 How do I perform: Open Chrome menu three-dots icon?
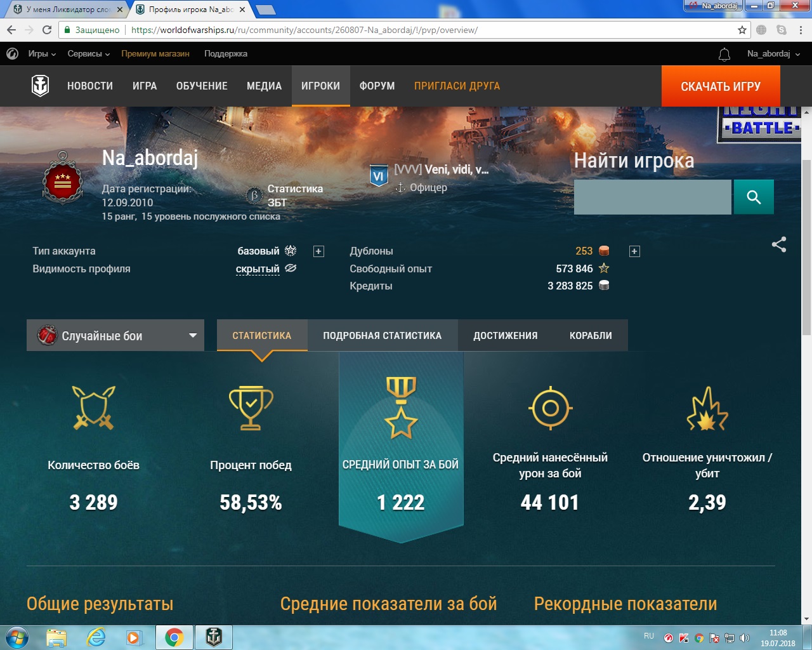801,30
